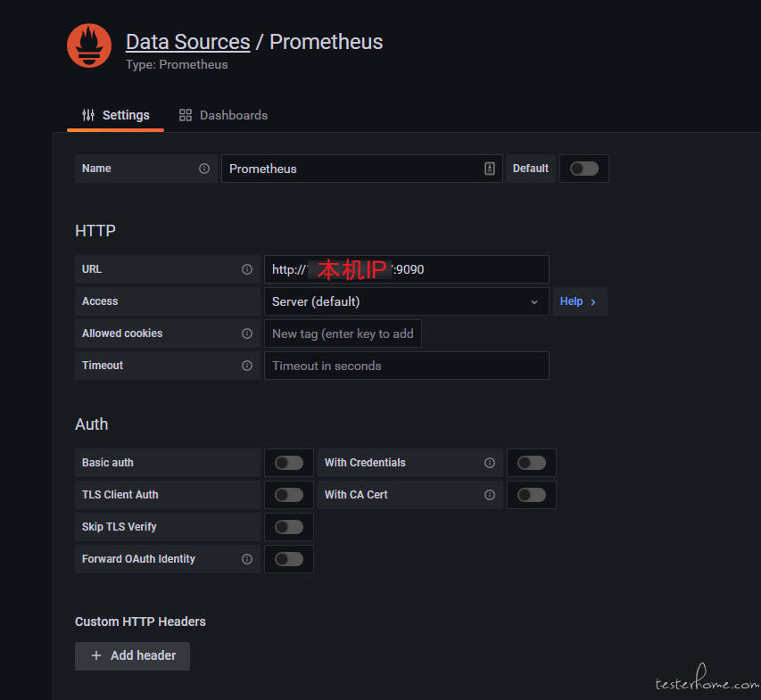This screenshot has height=700, width=761.
Task: Click the Auth section heading
Action: coord(91,424)
